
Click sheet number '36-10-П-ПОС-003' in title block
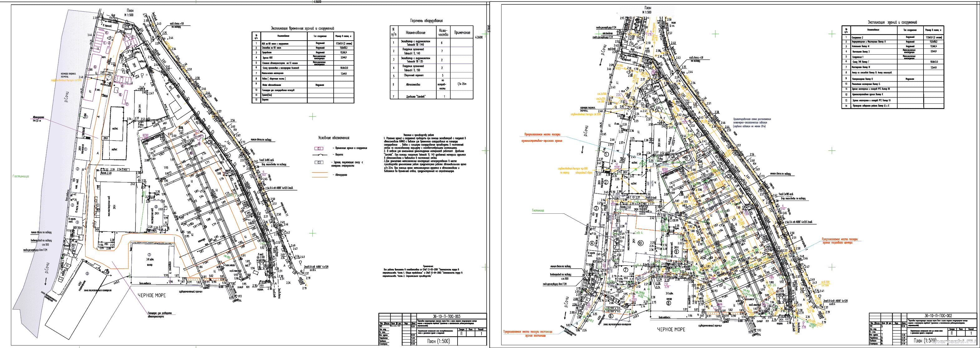[x=446, y=316]
